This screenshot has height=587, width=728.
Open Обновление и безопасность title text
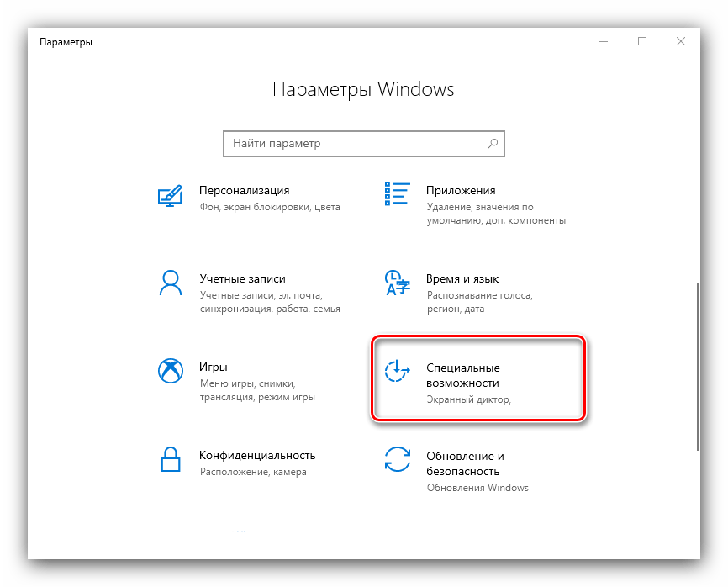click(x=465, y=463)
